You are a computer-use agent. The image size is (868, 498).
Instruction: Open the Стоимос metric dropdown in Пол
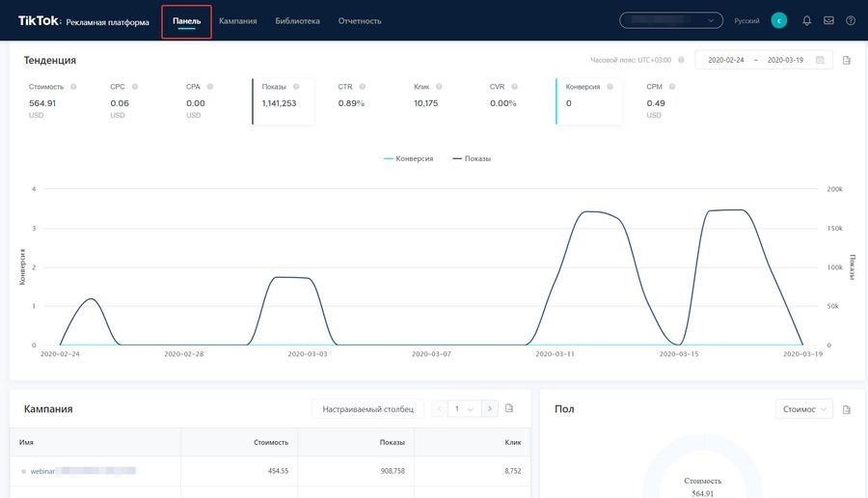[803, 409]
